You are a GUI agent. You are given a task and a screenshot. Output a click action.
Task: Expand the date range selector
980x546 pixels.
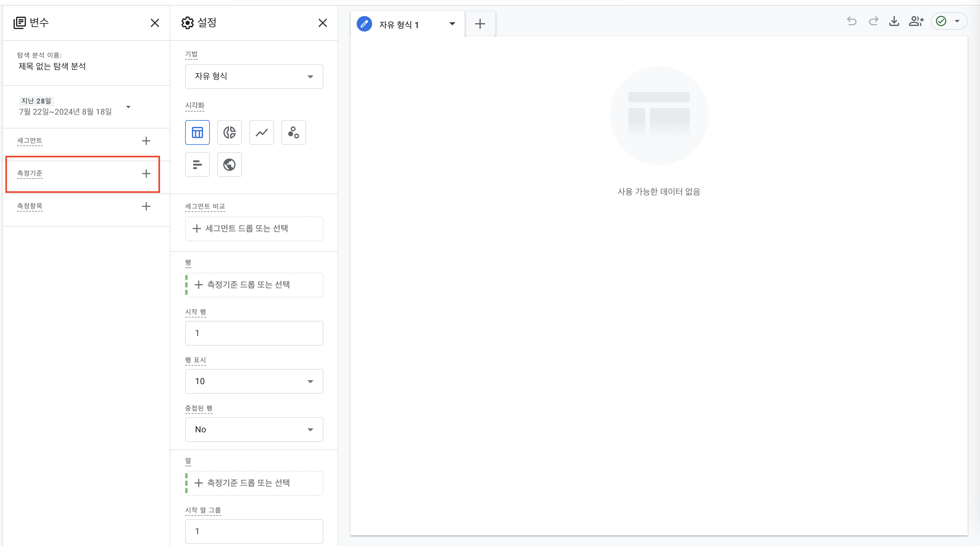tap(128, 107)
